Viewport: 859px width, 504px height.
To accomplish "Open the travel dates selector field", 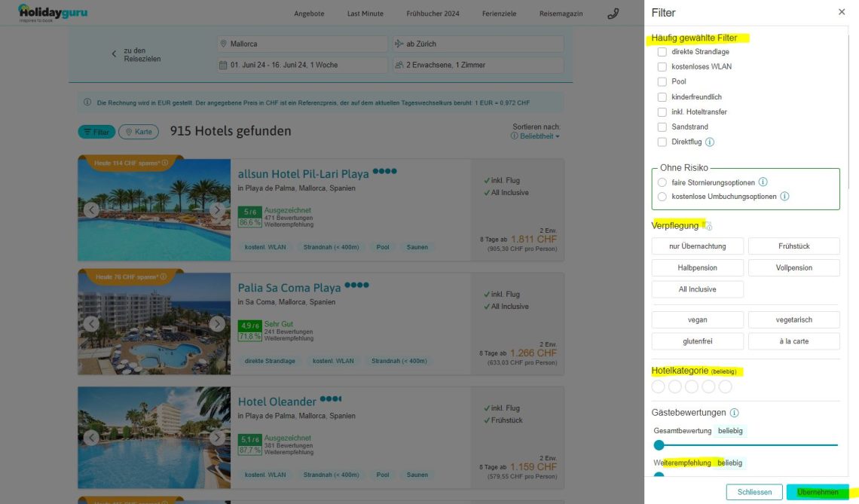I will pyautogui.click(x=301, y=65).
